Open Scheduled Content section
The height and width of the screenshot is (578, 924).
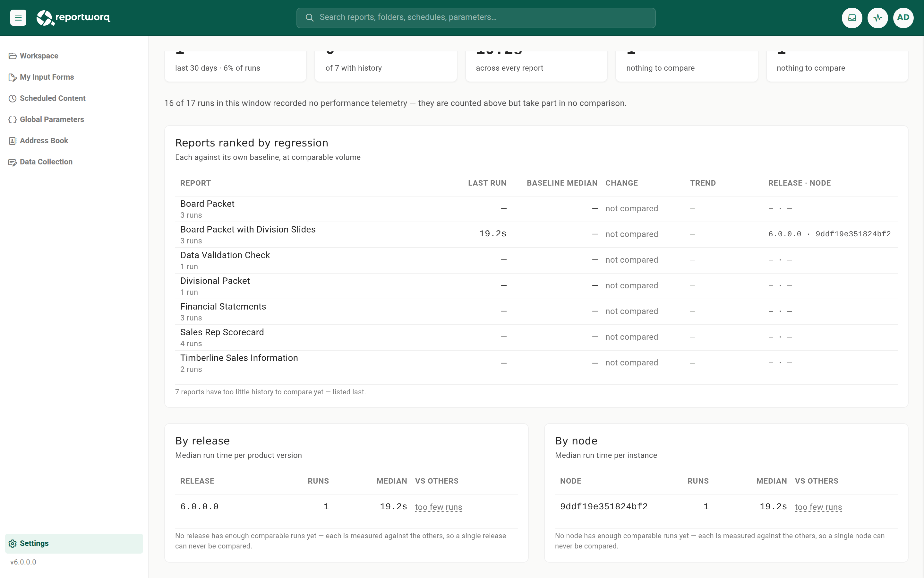[x=74, y=98]
